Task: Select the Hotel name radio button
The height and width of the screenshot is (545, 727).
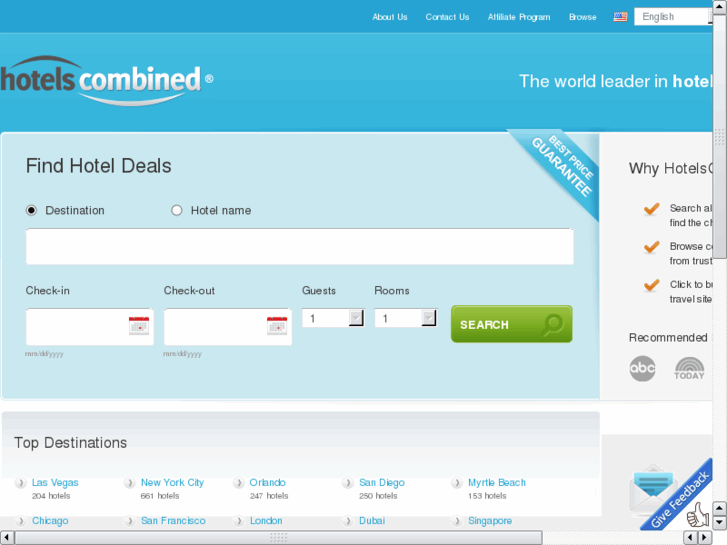Action: point(177,211)
